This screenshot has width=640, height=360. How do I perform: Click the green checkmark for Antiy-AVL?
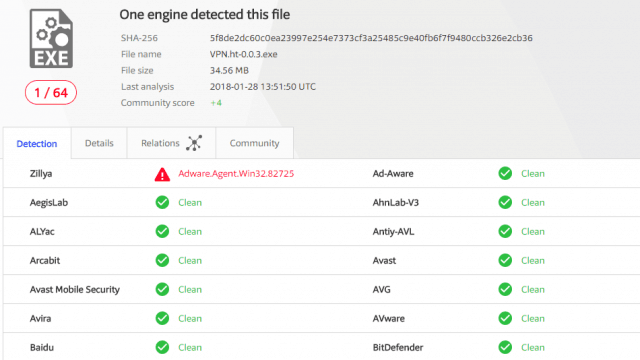(505, 231)
